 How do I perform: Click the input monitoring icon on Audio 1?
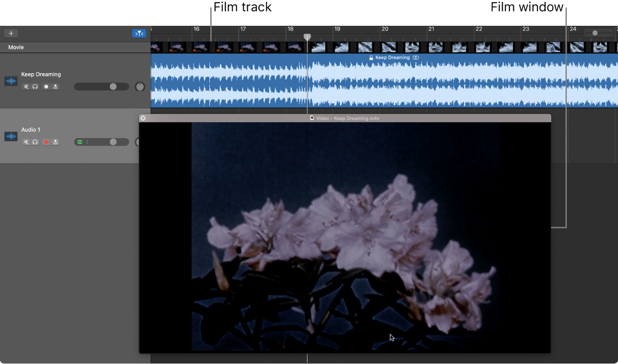click(x=55, y=142)
